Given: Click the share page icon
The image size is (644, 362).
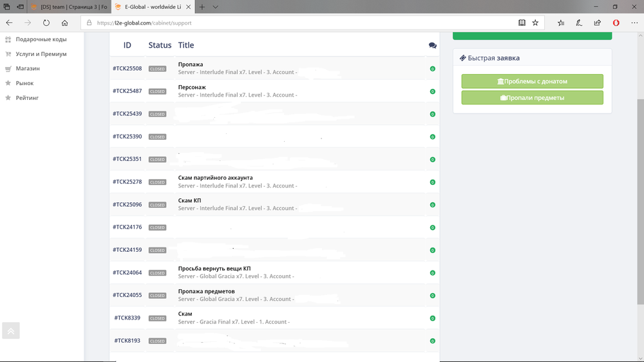Looking at the screenshot, I should [x=597, y=23].
